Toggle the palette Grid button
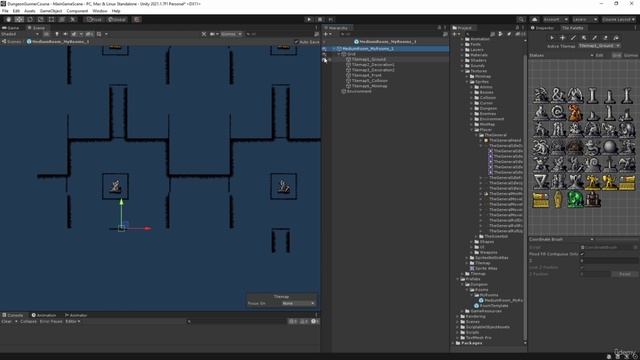This screenshot has height=360, width=640. click(616, 56)
